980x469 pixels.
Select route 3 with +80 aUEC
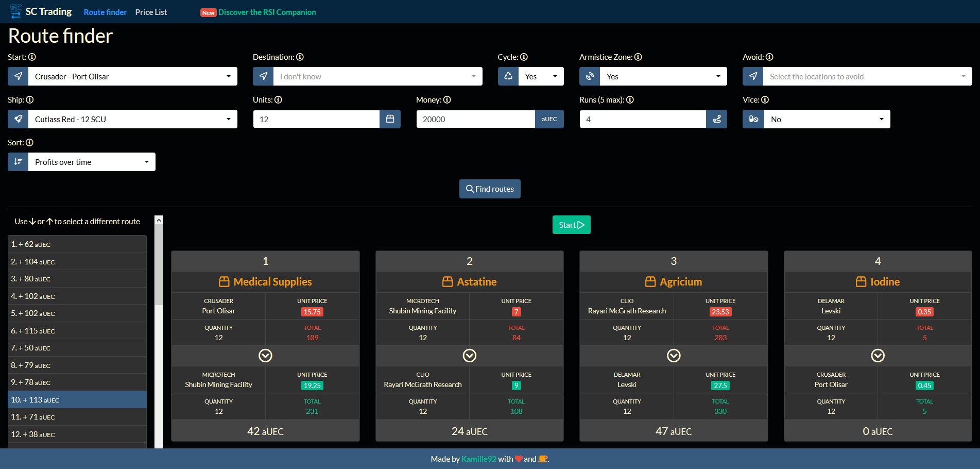tap(77, 279)
